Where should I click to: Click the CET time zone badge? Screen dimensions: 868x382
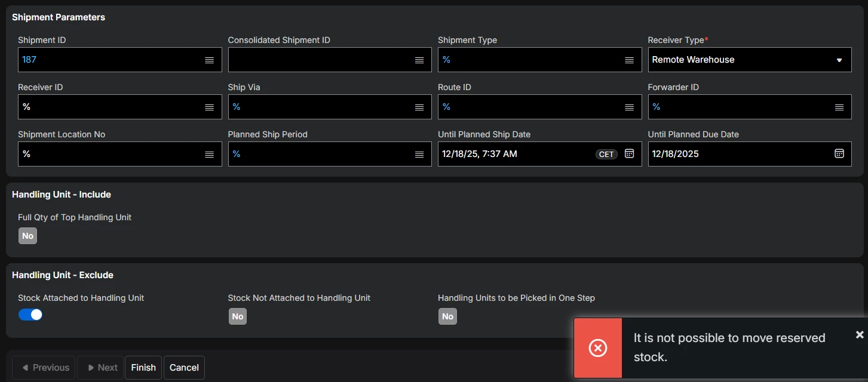click(606, 154)
